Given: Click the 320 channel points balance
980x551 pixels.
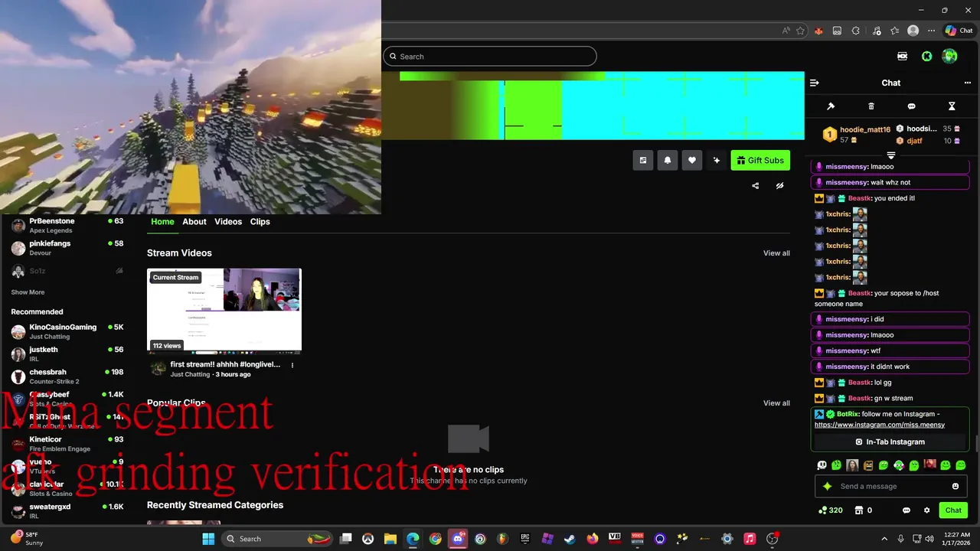Looking at the screenshot, I should [830, 510].
